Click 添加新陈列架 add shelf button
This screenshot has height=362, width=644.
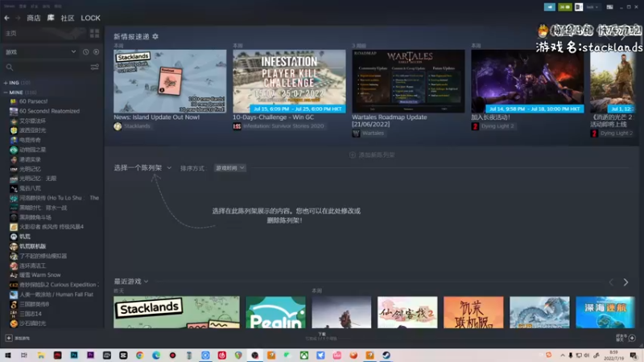[x=372, y=154]
